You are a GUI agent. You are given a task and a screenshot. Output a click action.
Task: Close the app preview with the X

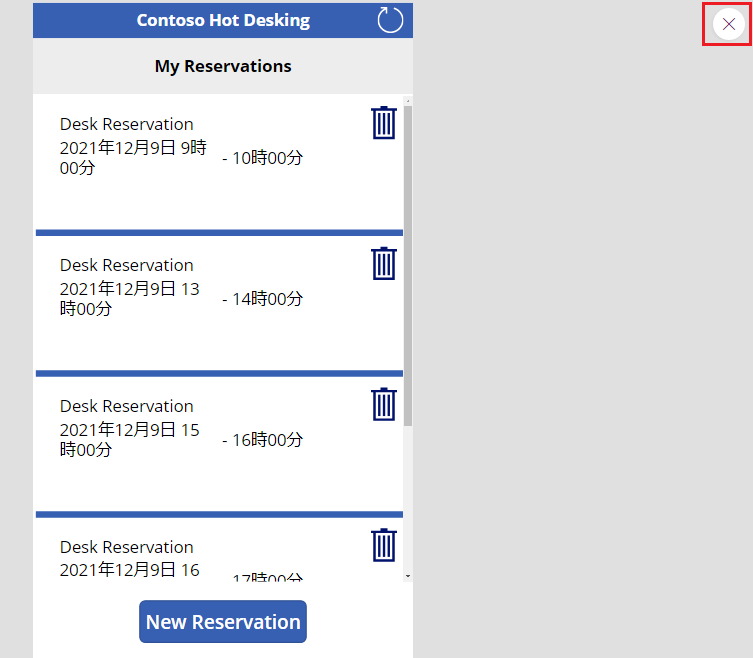pyautogui.click(x=728, y=24)
